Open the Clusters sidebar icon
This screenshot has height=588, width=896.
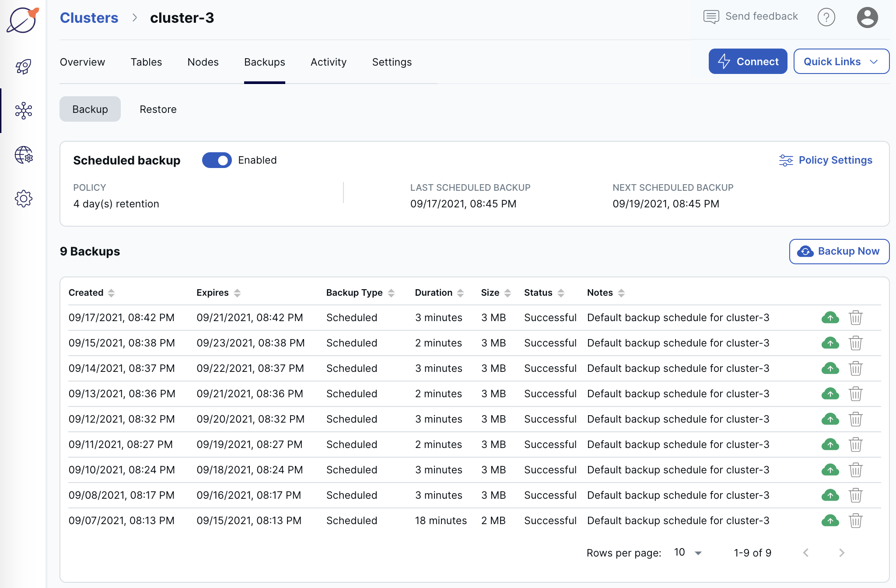23,111
